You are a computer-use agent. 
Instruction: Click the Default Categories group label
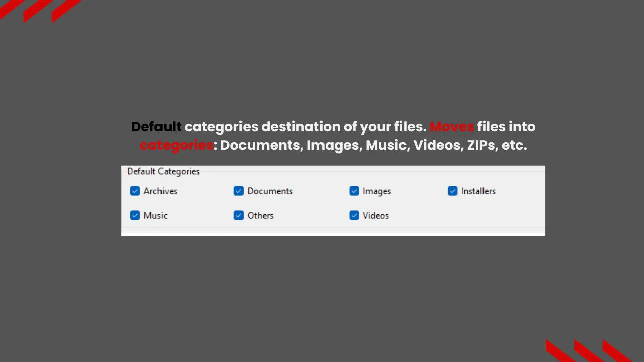(164, 171)
